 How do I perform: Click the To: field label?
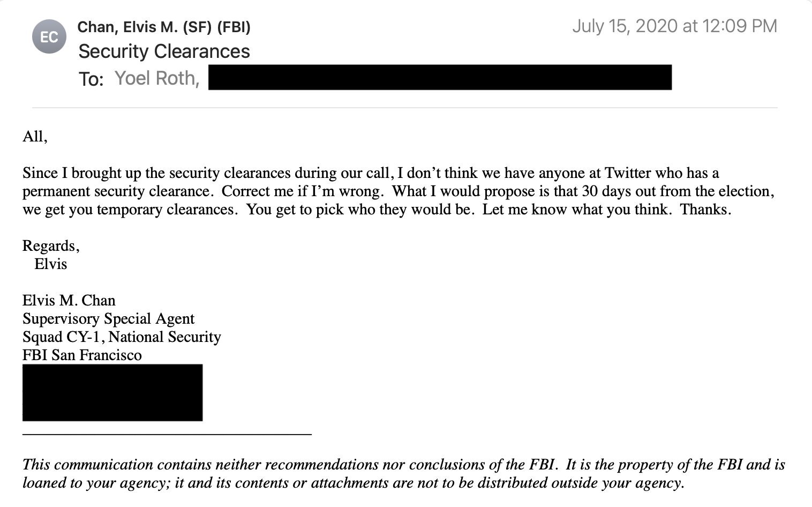click(x=91, y=79)
